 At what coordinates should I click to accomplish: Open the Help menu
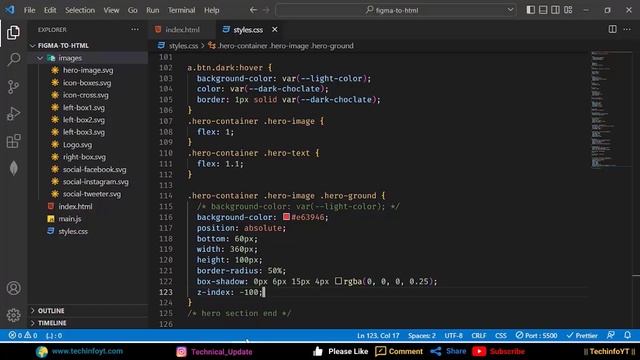click(x=211, y=10)
